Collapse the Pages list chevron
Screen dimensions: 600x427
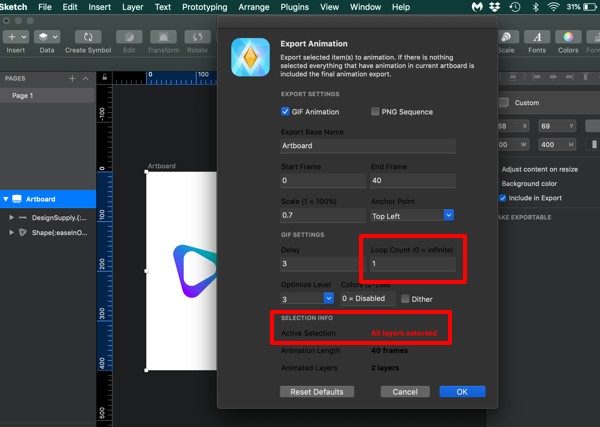[x=86, y=78]
